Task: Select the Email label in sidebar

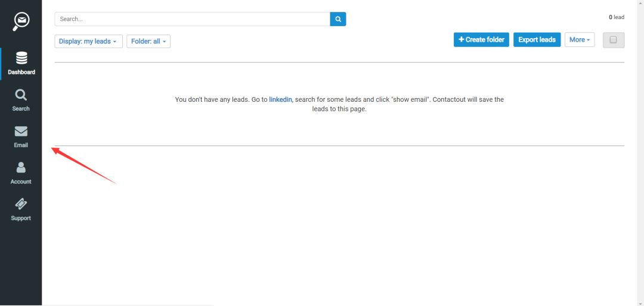Action: point(21,145)
